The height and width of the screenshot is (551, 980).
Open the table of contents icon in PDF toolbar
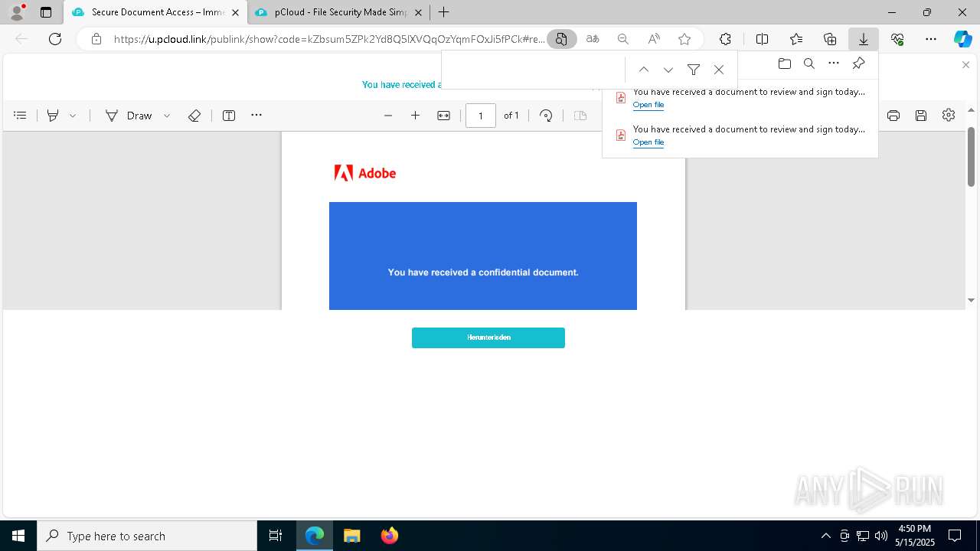[21, 116]
